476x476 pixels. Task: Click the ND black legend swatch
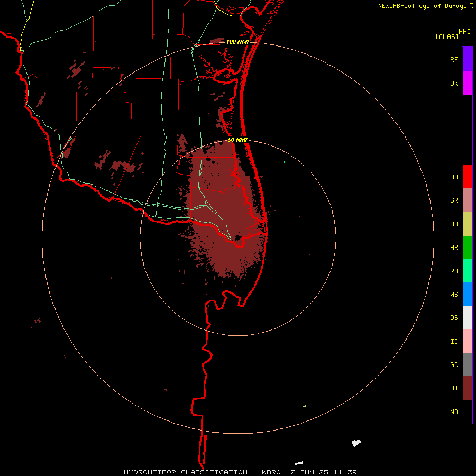point(467,411)
